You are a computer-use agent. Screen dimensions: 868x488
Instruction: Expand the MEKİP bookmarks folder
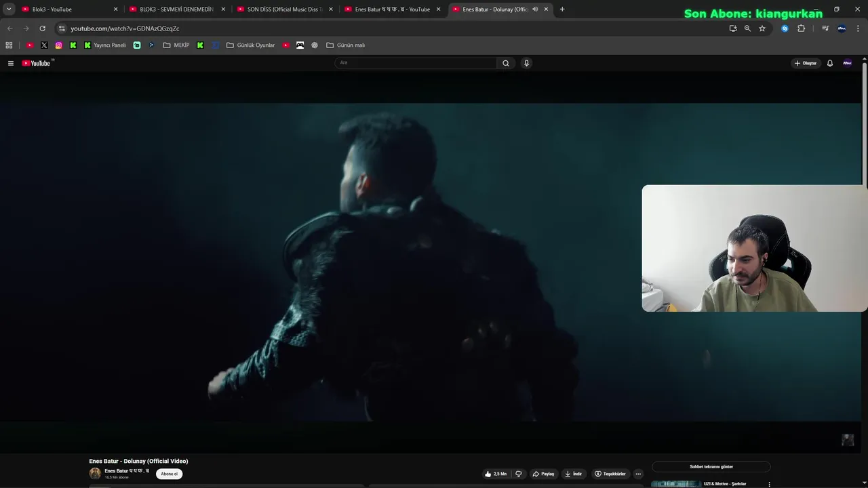(x=176, y=45)
